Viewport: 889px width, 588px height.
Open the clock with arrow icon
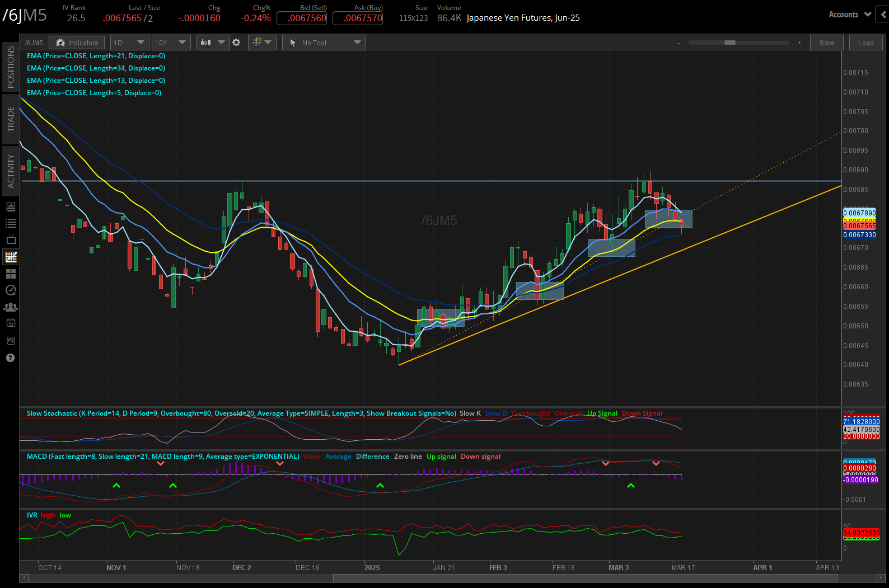11,290
